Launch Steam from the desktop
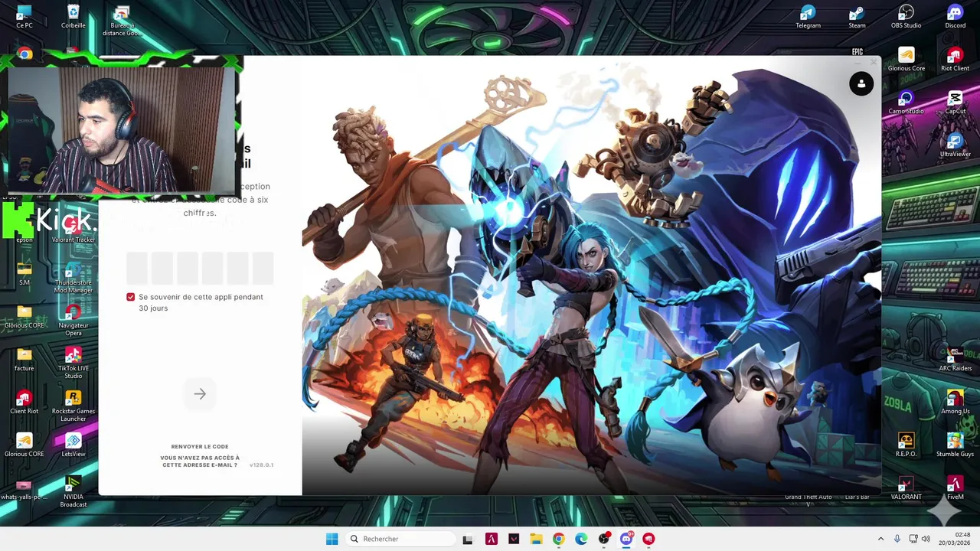The image size is (980, 551). (x=857, y=17)
